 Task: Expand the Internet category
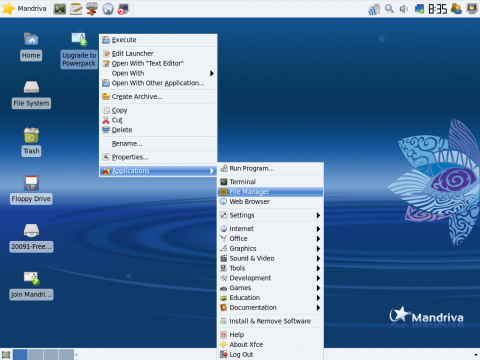(x=270, y=229)
